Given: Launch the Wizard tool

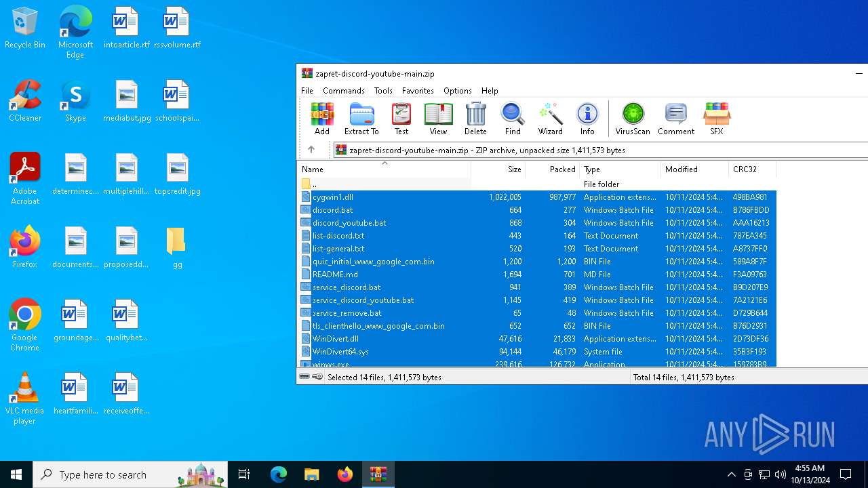Looking at the screenshot, I should click(x=550, y=119).
